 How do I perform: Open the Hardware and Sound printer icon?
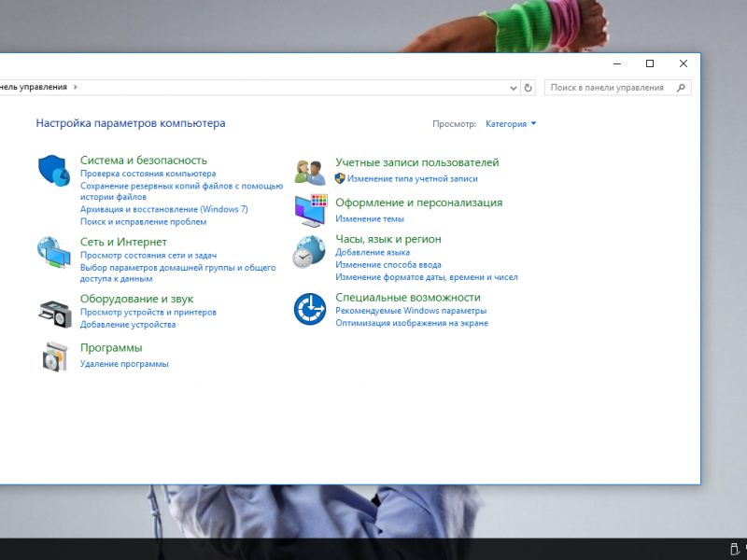point(54,313)
